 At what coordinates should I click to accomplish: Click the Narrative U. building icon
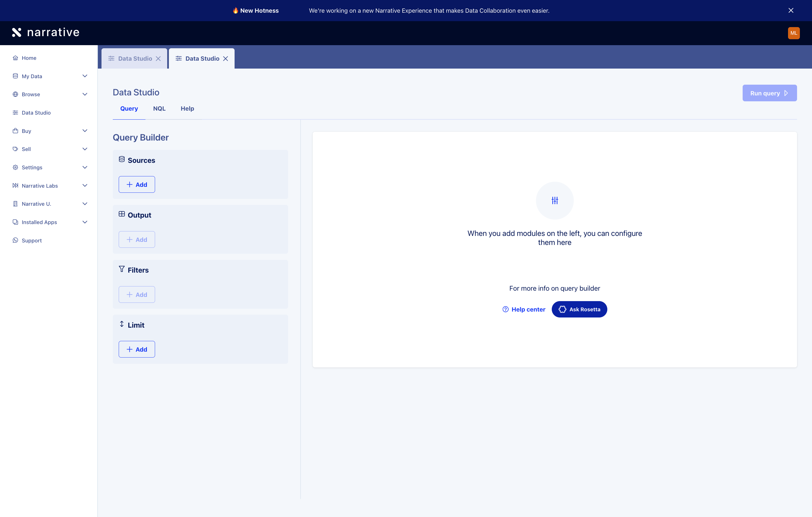[x=15, y=203]
